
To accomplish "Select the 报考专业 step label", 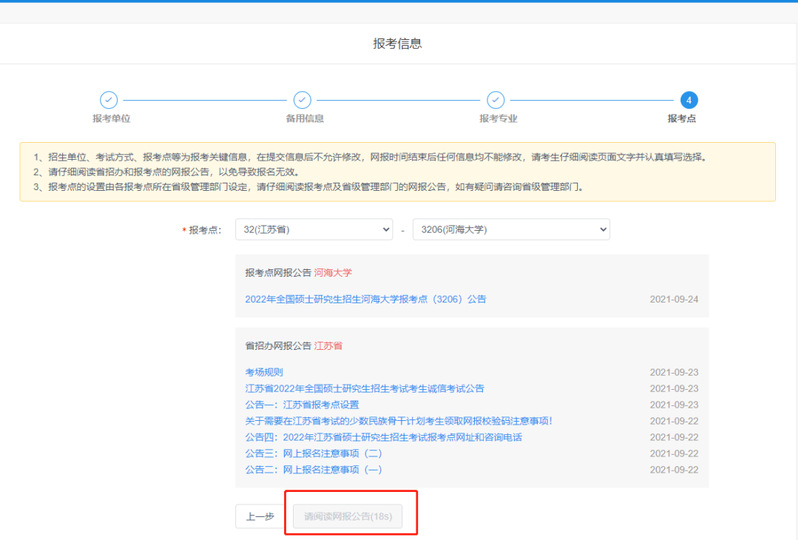I will click(x=498, y=119).
